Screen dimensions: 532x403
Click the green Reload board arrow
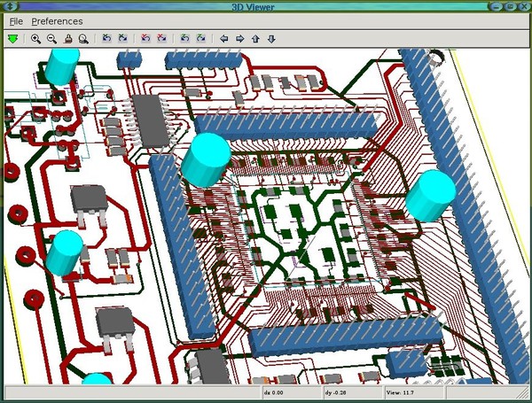[x=12, y=39]
